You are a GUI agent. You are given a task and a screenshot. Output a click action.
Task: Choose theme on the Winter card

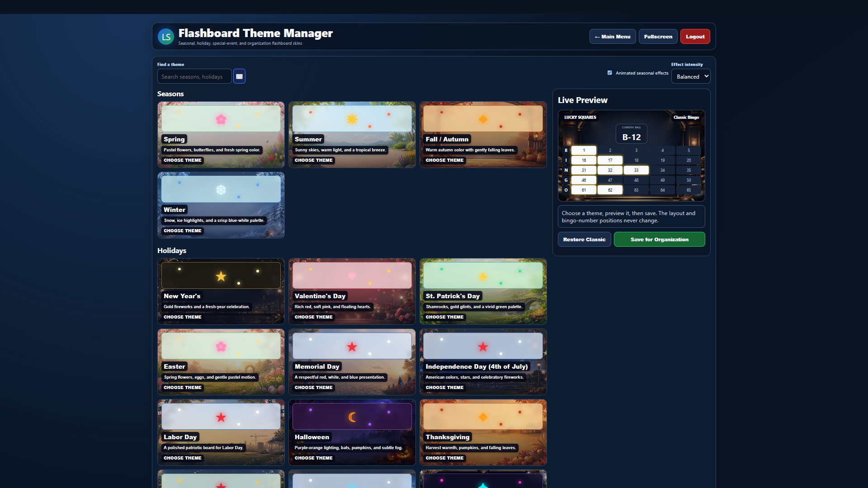pyautogui.click(x=183, y=231)
